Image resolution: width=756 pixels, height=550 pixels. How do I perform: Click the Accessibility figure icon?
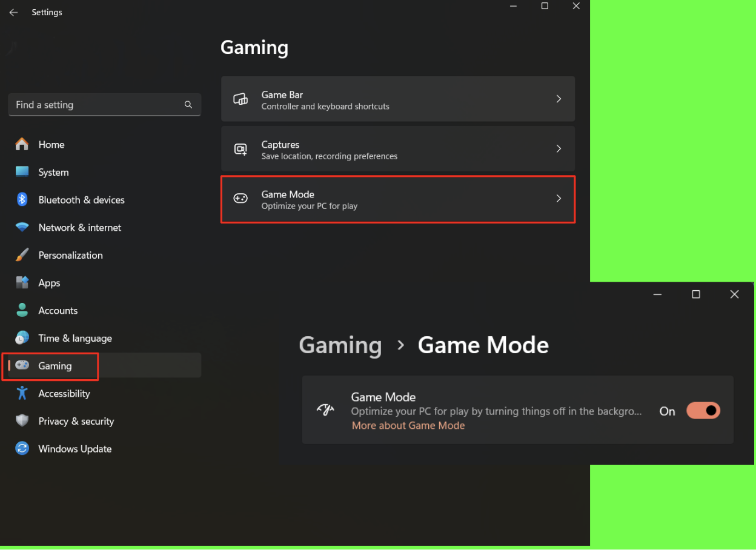(22, 393)
